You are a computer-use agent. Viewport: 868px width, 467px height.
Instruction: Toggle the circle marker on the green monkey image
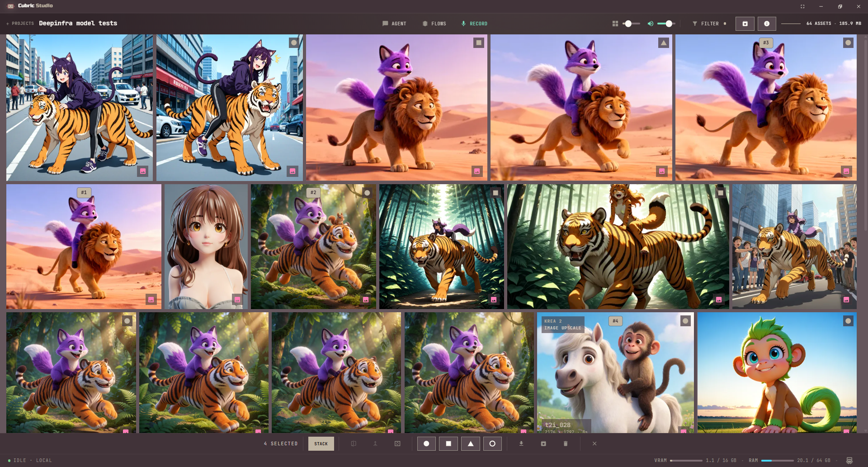848,321
